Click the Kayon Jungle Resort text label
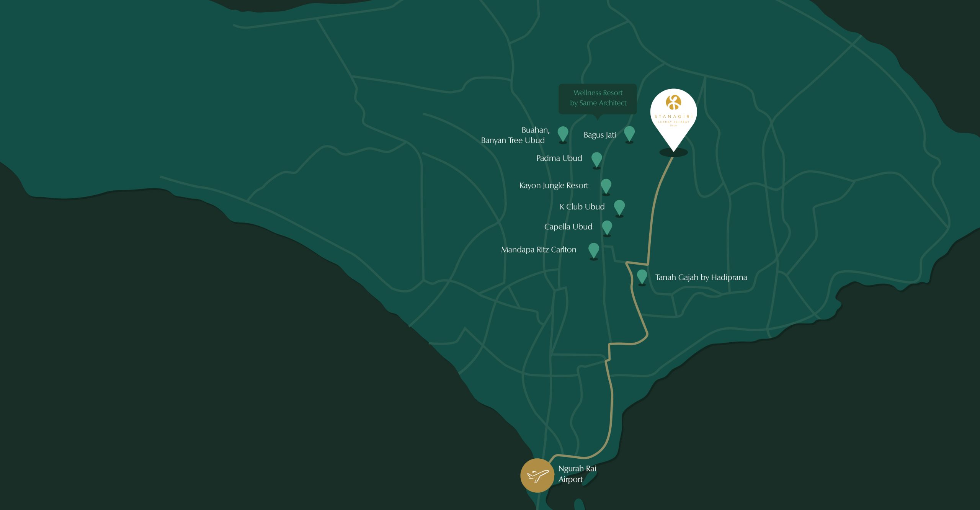The height and width of the screenshot is (510, 980). click(554, 186)
